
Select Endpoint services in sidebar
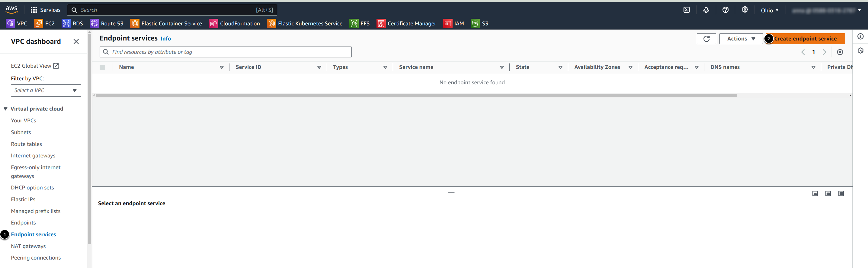pyautogui.click(x=33, y=235)
